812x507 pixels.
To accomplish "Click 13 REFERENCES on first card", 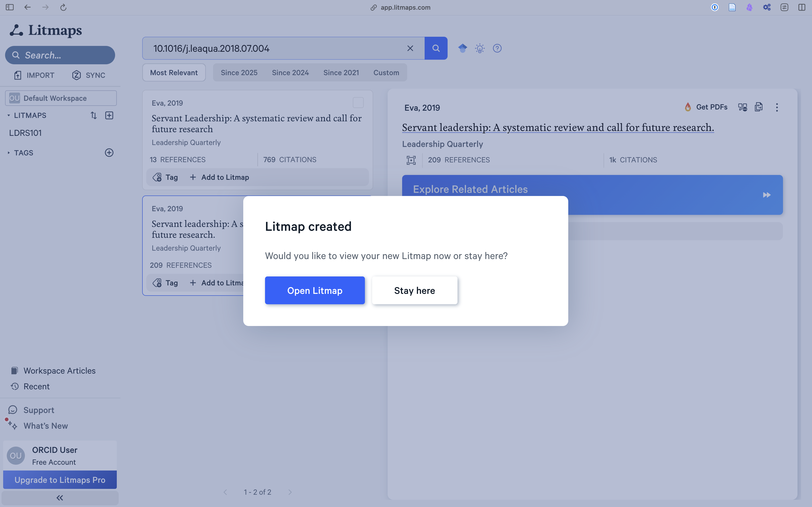I will pyautogui.click(x=177, y=159).
